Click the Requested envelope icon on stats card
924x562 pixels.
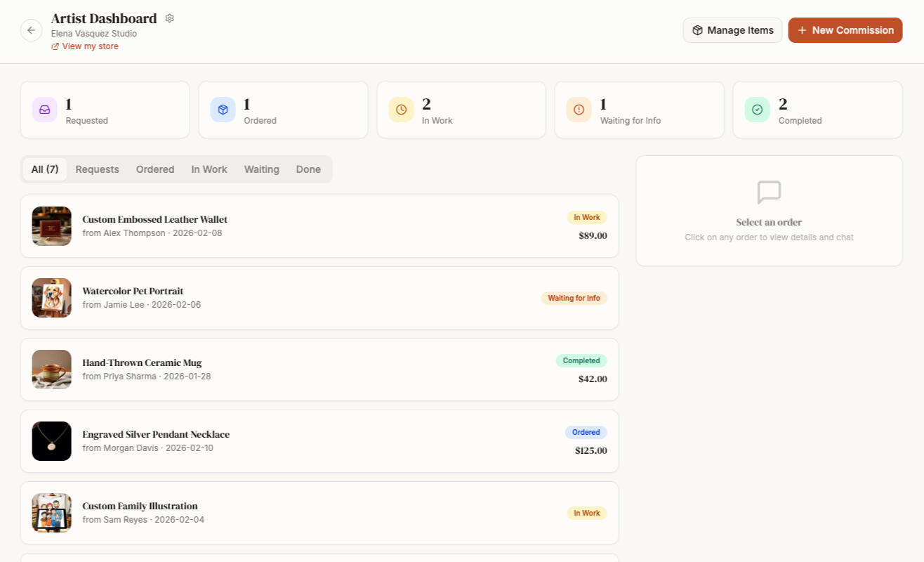click(x=44, y=110)
